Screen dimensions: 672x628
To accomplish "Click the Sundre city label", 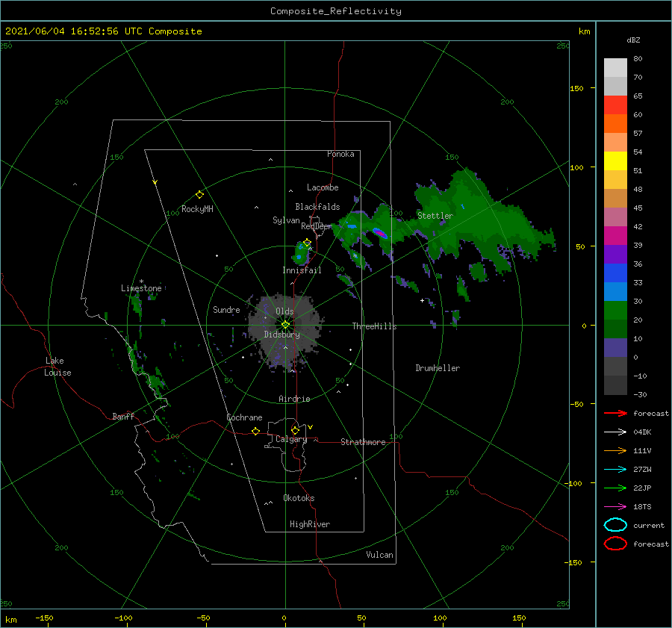I will [226, 309].
